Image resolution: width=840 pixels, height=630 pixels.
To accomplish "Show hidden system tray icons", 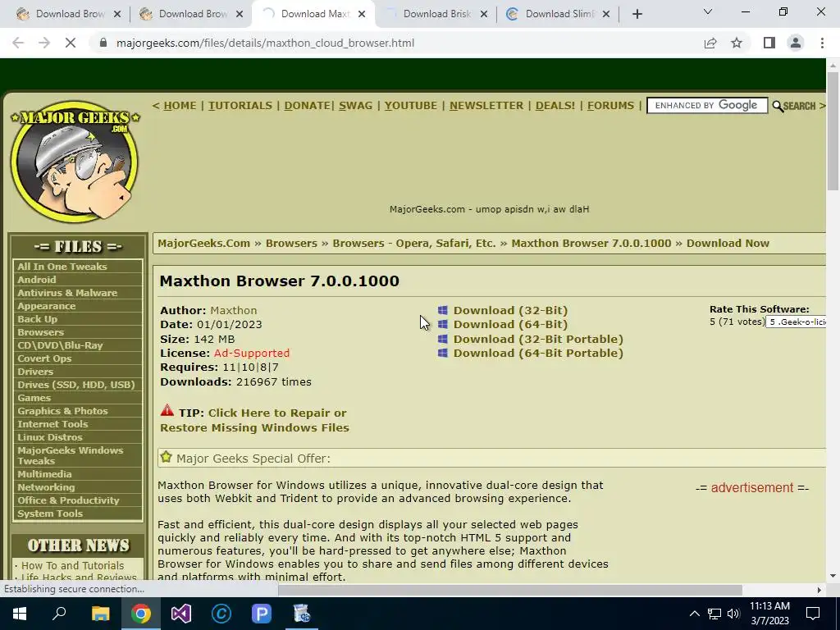I will [694, 614].
